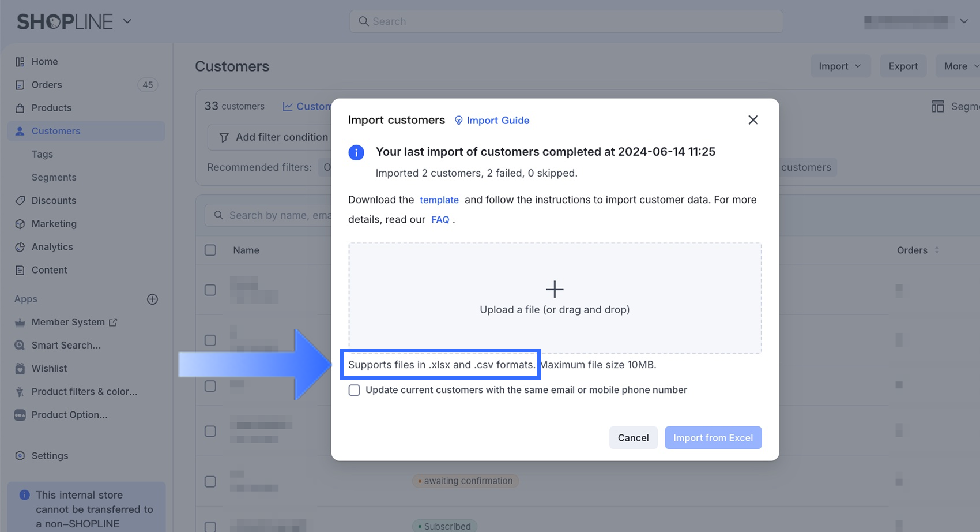Enable updating current customers checkbox
980x532 pixels.
pyautogui.click(x=355, y=391)
